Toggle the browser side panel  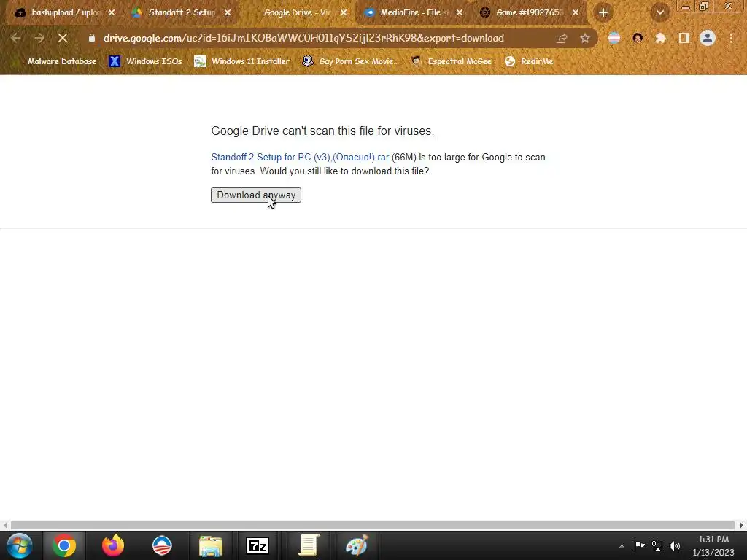click(684, 38)
